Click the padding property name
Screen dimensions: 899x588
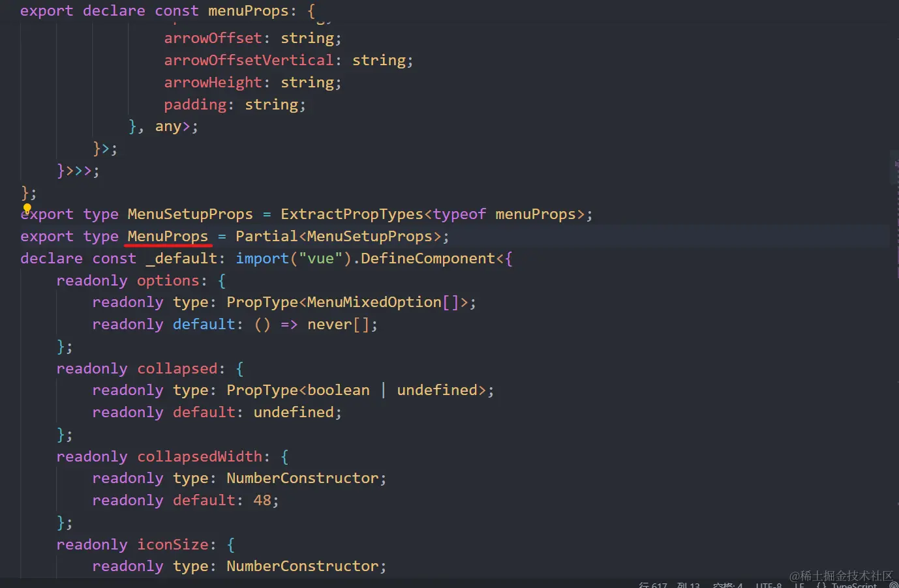pyautogui.click(x=195, y=104)
